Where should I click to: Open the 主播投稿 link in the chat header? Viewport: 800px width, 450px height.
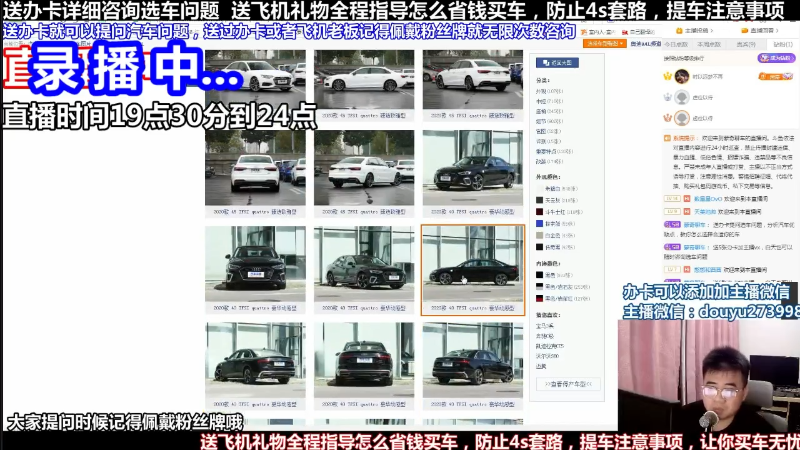(697, 31)
